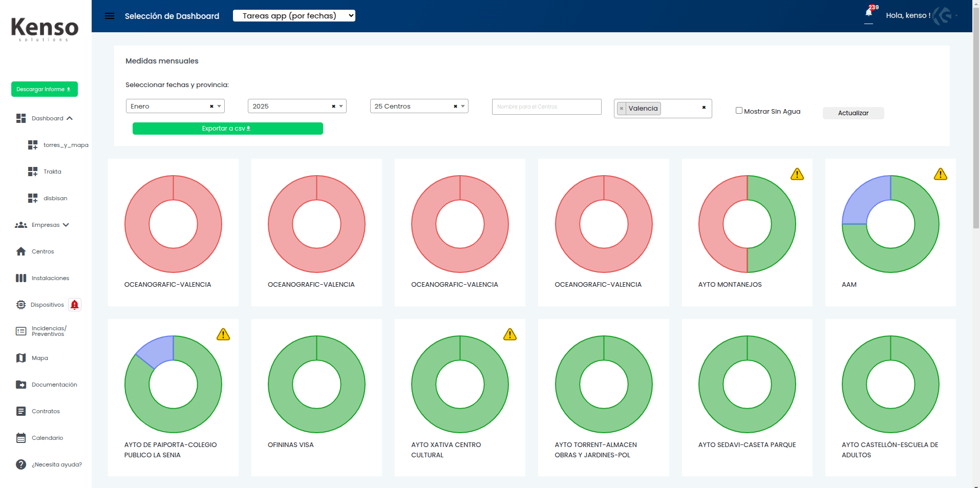This screenshot has height=488, width=980.
Task: Clear all selected provinces
Action: pos(704,108)
